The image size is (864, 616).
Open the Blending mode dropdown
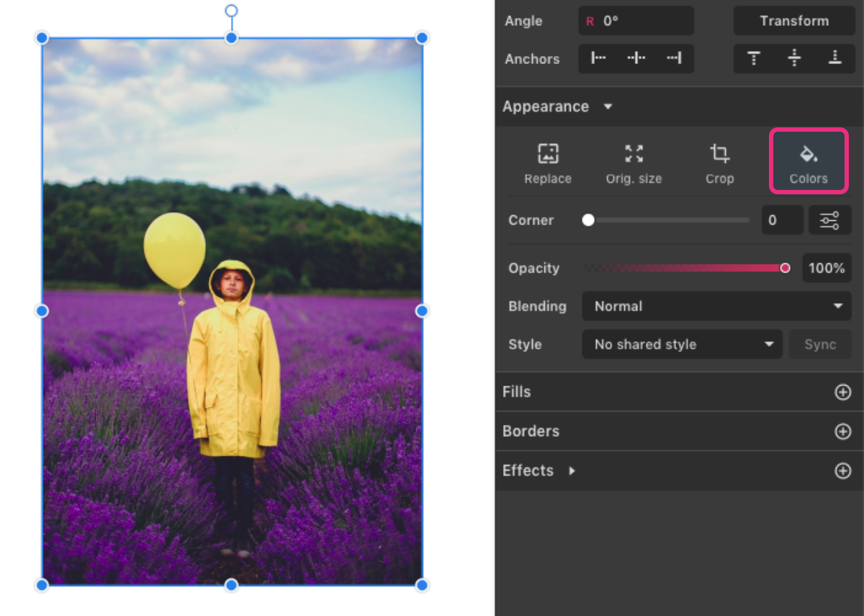pos(716,306)
